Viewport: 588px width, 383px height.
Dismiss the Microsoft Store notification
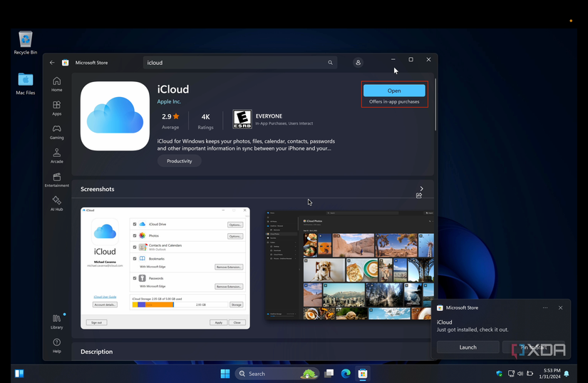tap(561, 307)
